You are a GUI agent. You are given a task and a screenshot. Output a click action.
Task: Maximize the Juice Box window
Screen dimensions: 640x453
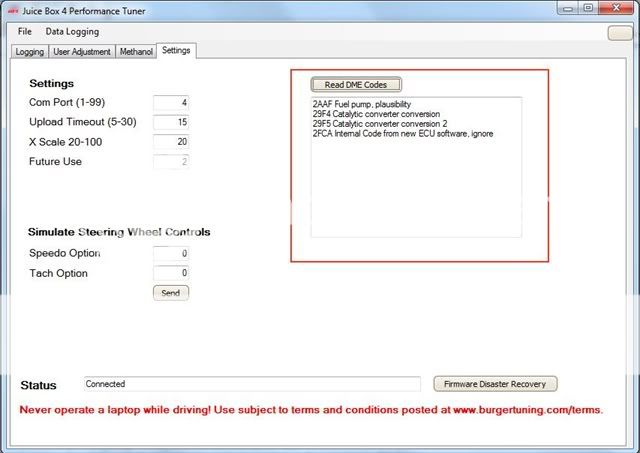(589, 8)
